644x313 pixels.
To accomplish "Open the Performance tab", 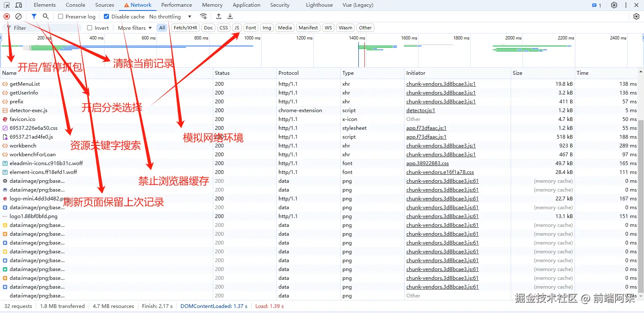I will [176, 5].
